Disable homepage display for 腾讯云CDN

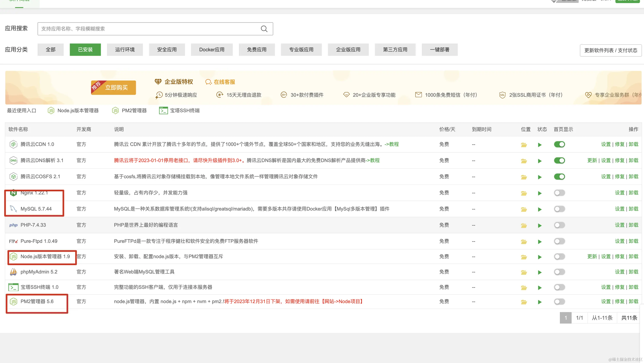pyautogui.click(x=559, y=144)
